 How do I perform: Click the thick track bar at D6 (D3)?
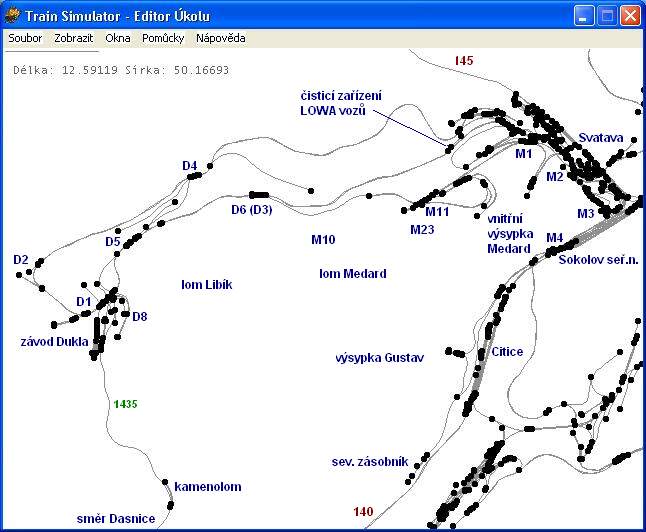point(259,195)
